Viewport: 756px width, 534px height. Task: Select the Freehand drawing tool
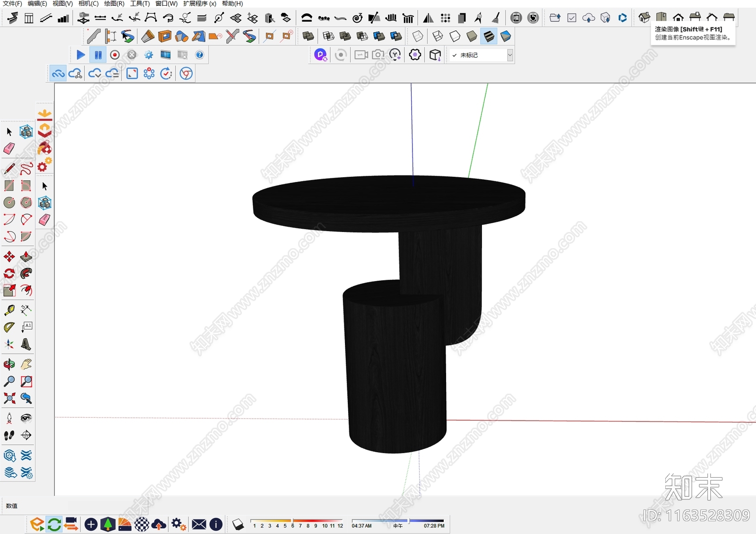coord(26,168)
